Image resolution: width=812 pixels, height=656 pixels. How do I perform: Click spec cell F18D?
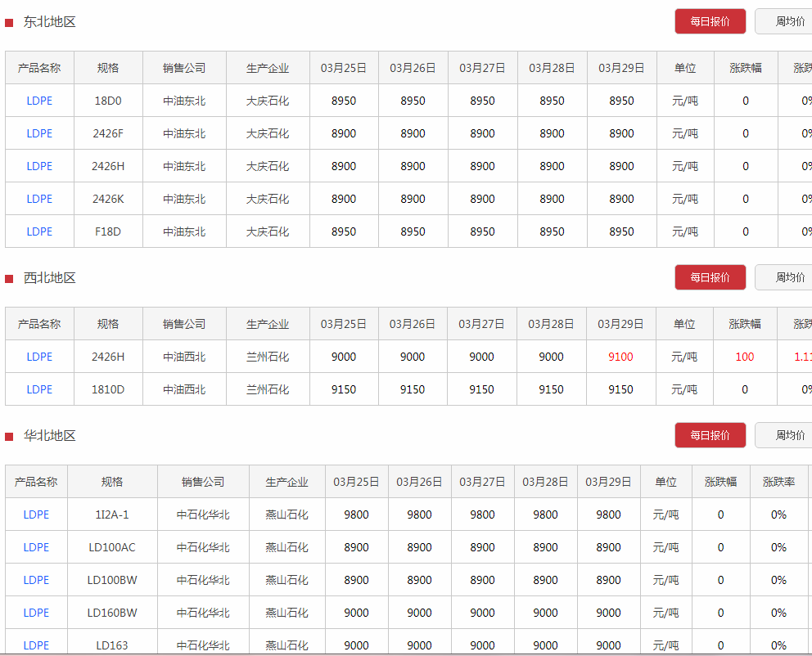click(108, 231)
